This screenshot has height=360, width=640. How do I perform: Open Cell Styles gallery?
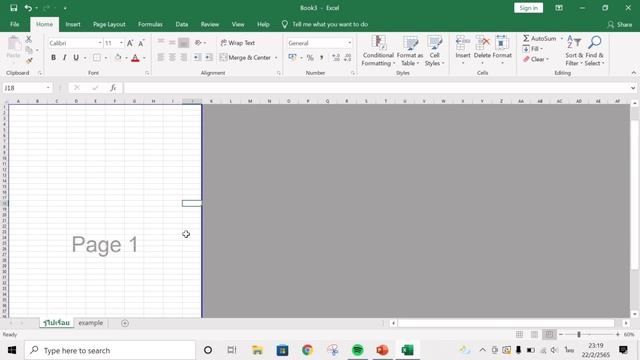(434, 51)
